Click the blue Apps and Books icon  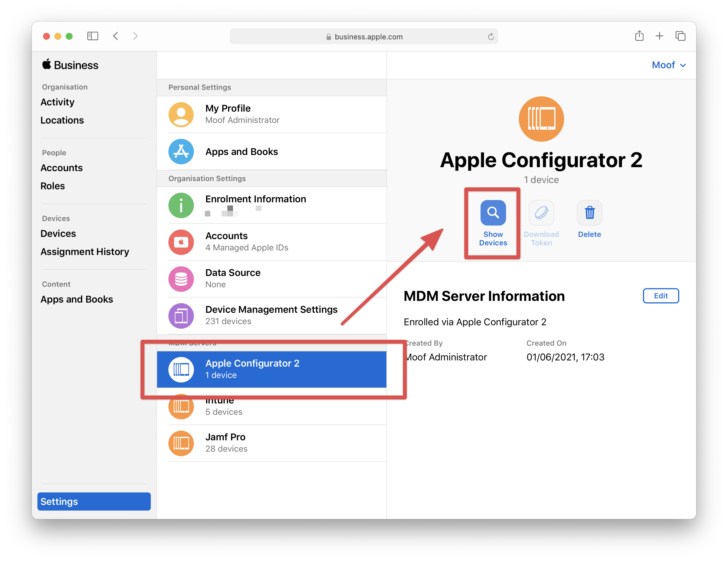click(181, 152)
